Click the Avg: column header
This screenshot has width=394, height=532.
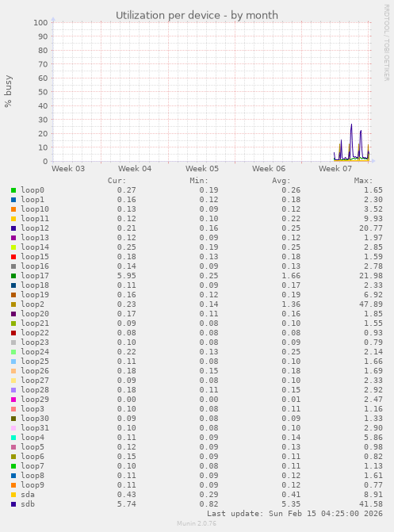coord(281,181)
